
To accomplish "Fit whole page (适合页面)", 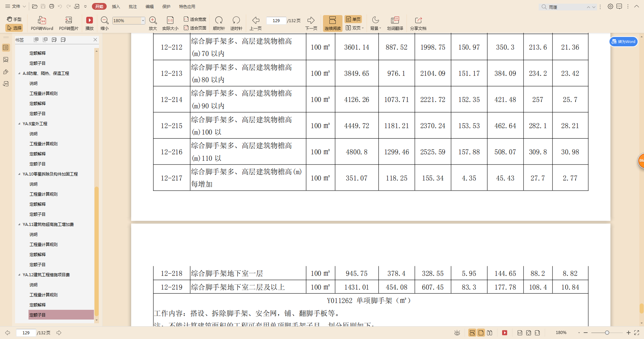I will 195,28.
